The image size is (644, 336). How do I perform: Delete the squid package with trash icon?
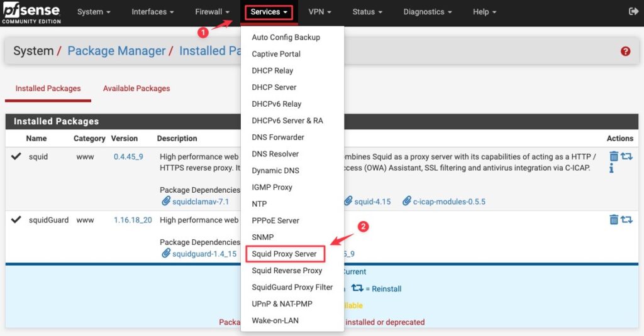[x=614, y=156]
